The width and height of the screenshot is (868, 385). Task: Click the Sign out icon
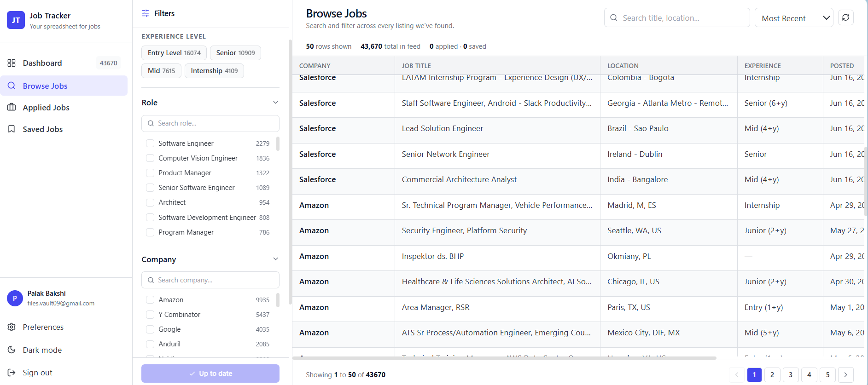click(12, 373)
